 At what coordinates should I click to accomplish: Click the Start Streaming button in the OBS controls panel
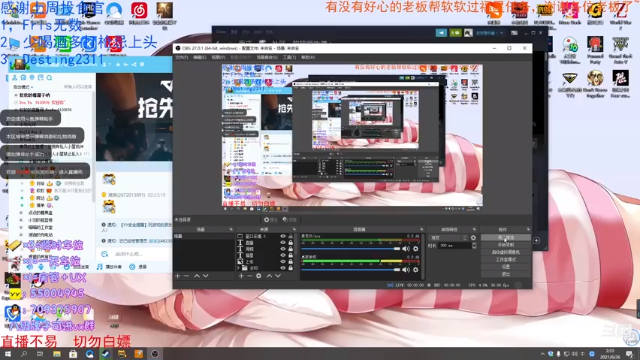coord(506,237)
